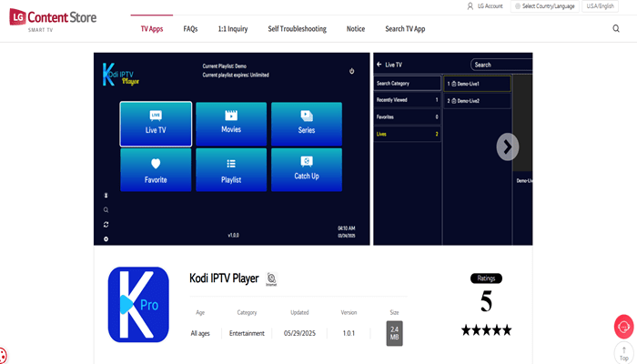This screenshot has width=637, height=364.
Task: Click the 04:10 AM clock in screenshot
Action: click(347, 228)
